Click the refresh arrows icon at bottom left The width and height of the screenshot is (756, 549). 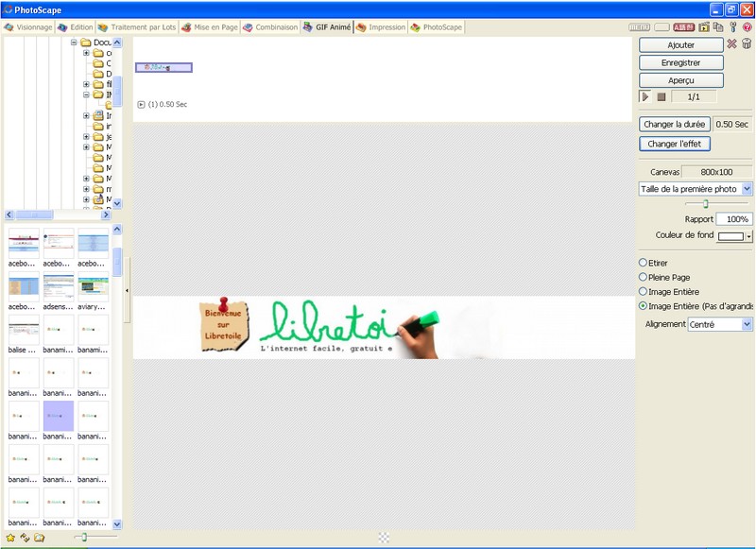point(26,538)
